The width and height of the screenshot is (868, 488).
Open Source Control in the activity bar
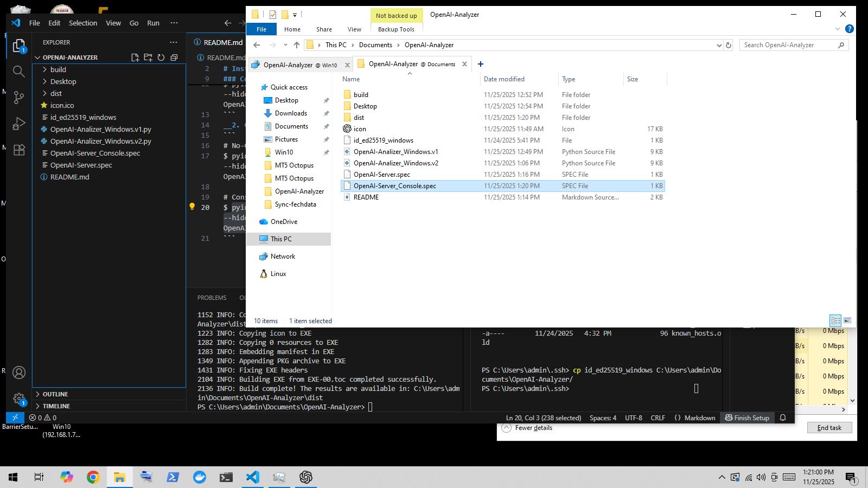pyautogui.click(x=19, y=97)
